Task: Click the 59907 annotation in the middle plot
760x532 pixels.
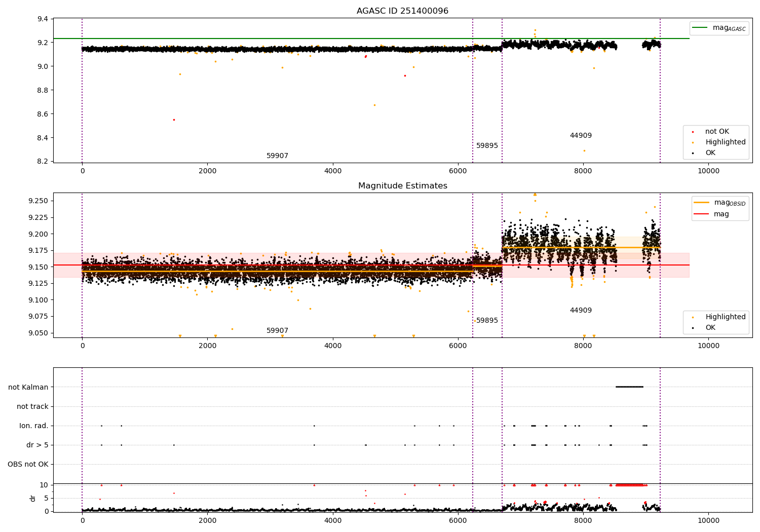Action: pyautogui.click(x=277, y=331)
